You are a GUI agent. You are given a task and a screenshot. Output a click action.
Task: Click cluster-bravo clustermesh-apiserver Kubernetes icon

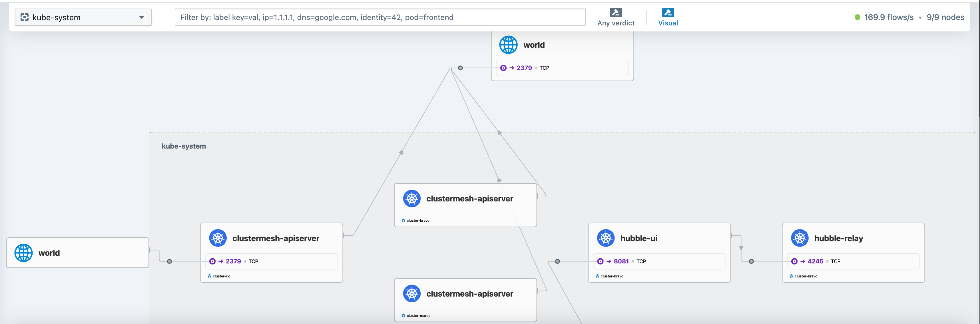click(x=412, y=198)
